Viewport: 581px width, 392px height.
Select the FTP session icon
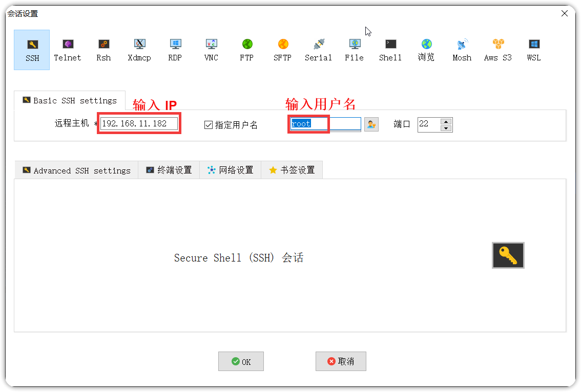tap(247, 50)
